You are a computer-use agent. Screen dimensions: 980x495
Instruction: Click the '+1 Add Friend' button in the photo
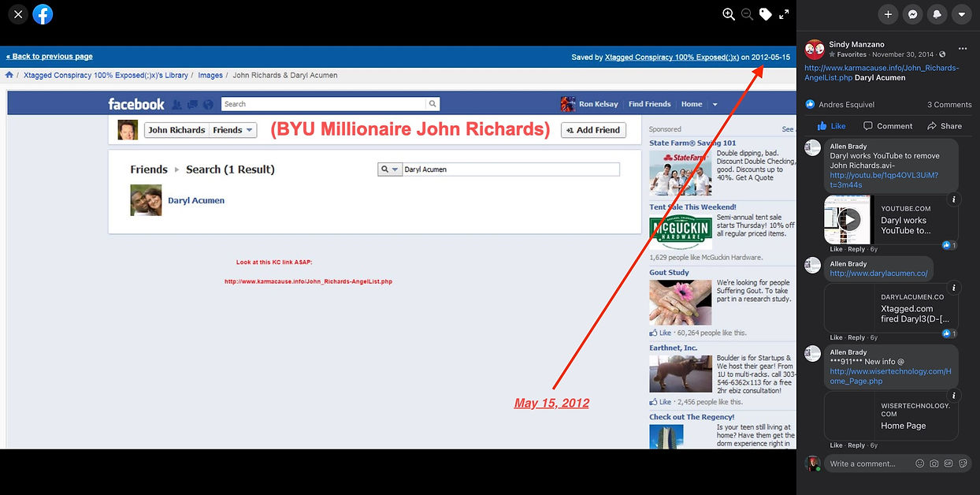tap(593, 130)
